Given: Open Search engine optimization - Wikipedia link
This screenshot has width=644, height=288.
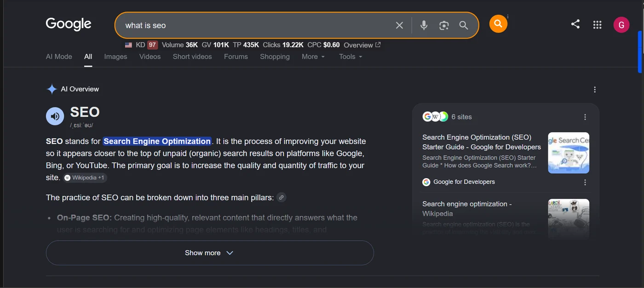Looking at the screenshot, I should (467, 209).
